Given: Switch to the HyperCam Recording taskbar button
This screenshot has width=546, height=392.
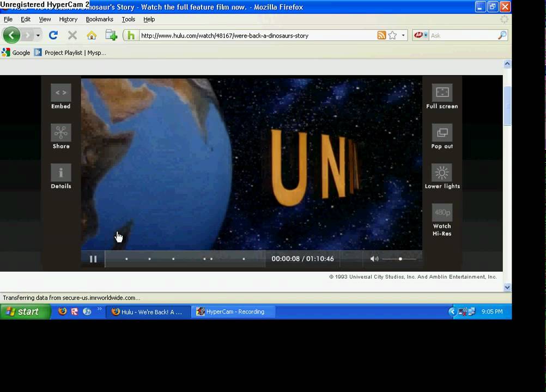Looking at the screenshot, I should (x=234, y=311).
